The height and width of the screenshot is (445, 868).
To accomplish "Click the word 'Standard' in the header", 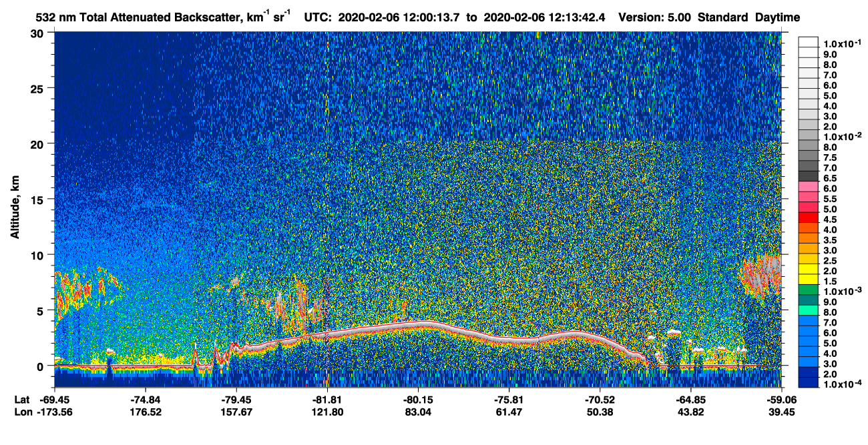I will (x=722, y=18).
